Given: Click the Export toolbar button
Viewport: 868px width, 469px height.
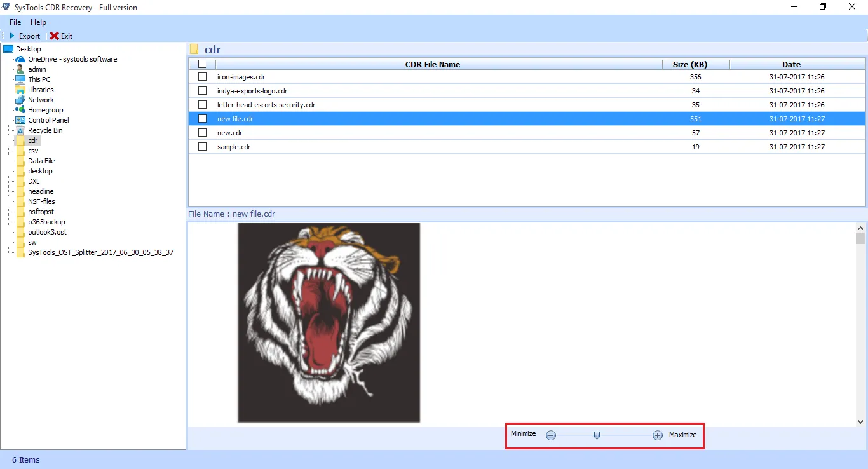Looking at the screenshot, I should coord(24,36).
